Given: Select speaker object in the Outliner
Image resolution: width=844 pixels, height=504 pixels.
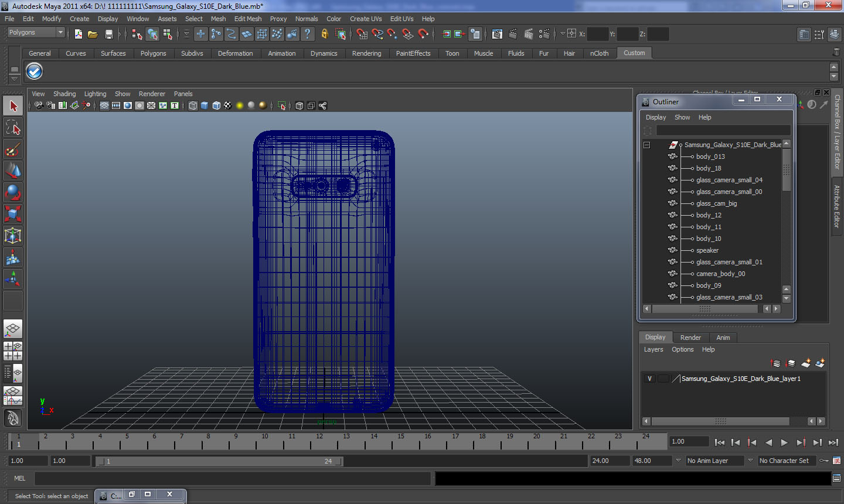Looking at the screenshot, I should coord(707,250).
